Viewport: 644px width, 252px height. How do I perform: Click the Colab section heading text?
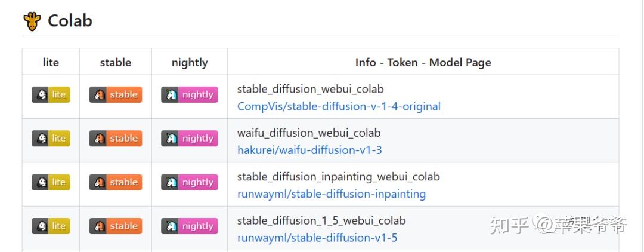70,21
